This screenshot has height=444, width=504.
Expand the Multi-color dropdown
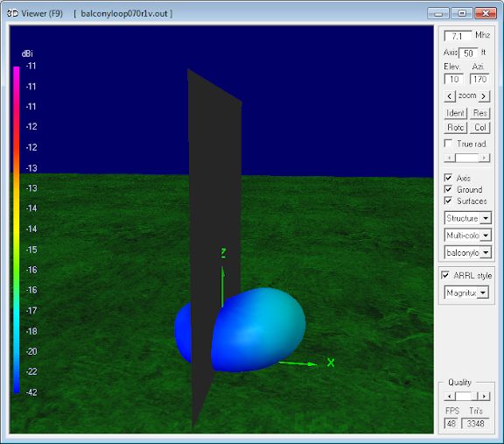[467, 236]
